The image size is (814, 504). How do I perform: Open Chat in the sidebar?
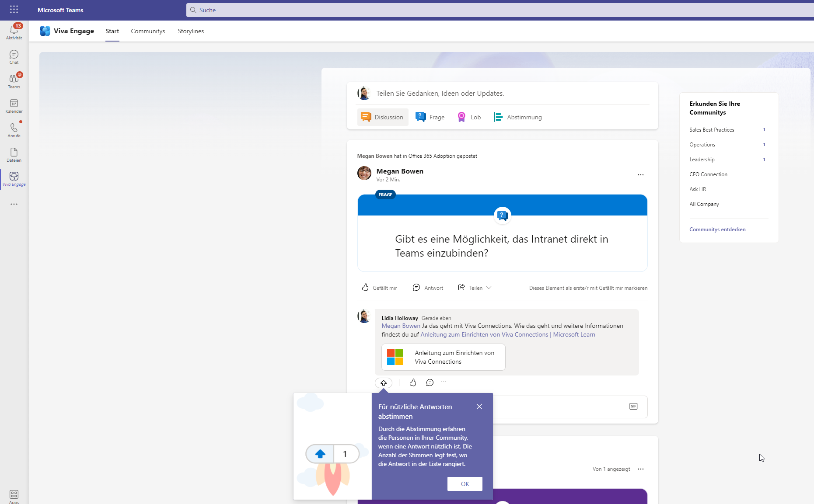(x=14, y=56)
